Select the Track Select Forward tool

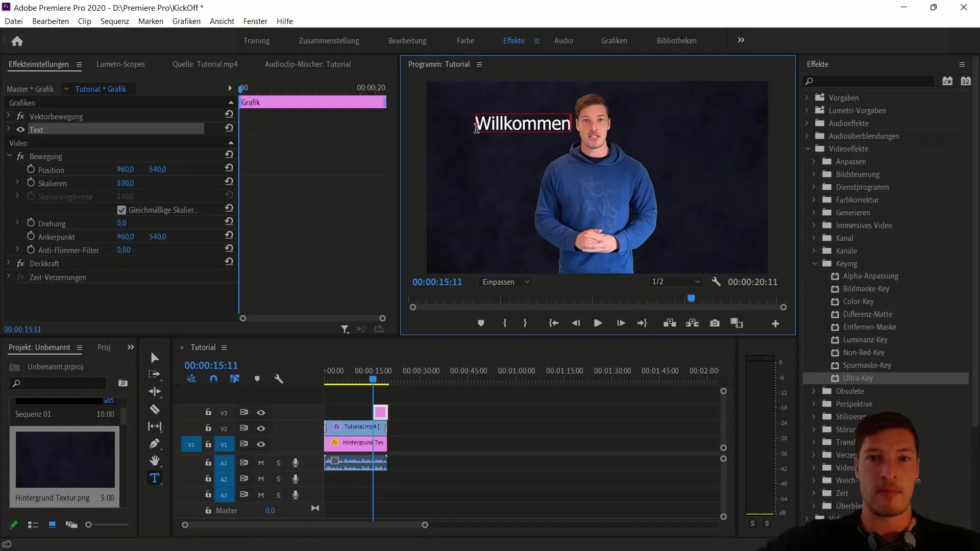(x=154, y=374)
